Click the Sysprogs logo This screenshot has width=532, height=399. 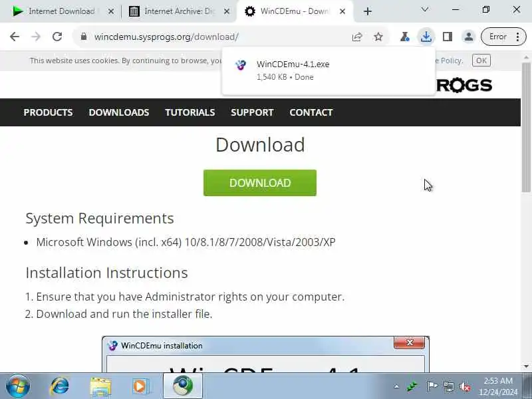(x=464, y=85)
